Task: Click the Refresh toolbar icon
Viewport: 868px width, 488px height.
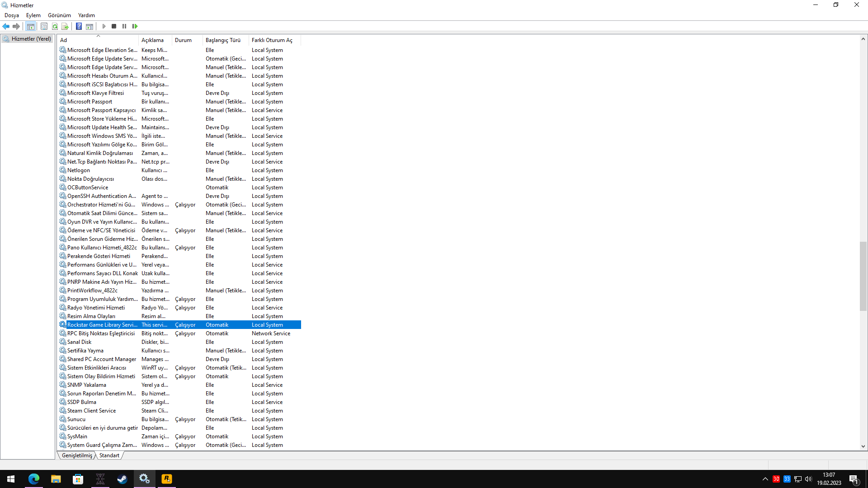Action: (x=55, y=26)
